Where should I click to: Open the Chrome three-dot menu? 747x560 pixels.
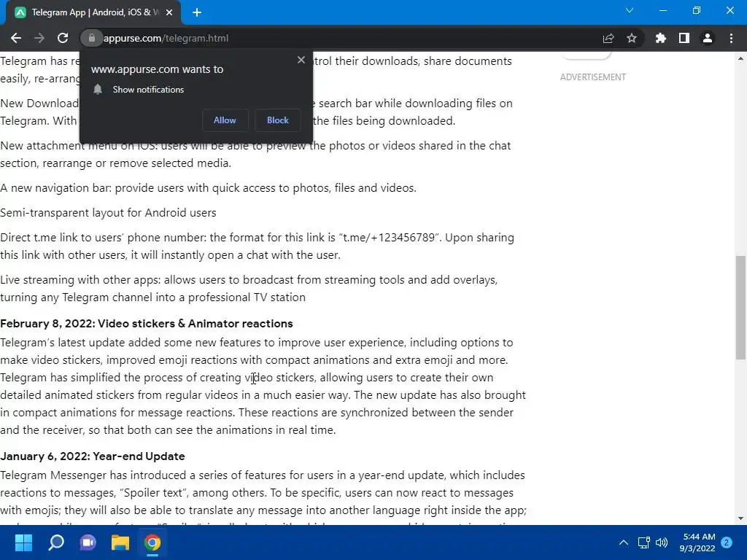click(731, 38)
